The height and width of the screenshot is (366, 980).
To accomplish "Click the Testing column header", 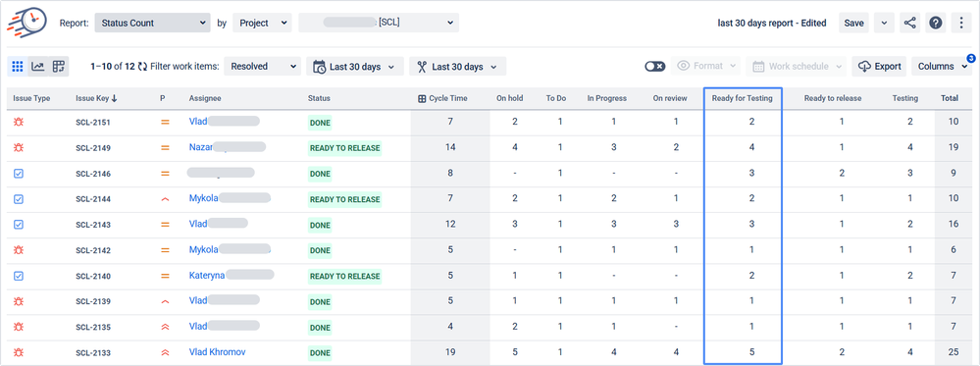I will pyautogui.click(x=905, y=98).
